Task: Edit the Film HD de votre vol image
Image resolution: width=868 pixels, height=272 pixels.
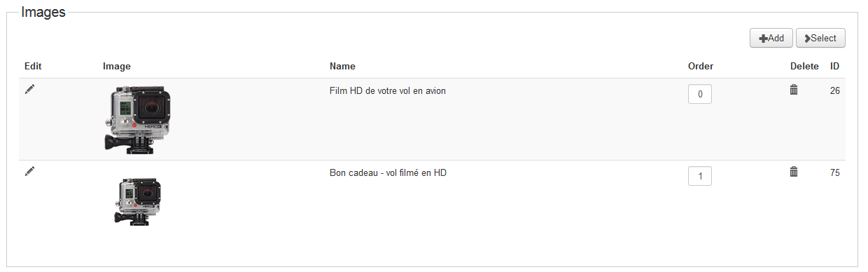Action: pos(29,89)
